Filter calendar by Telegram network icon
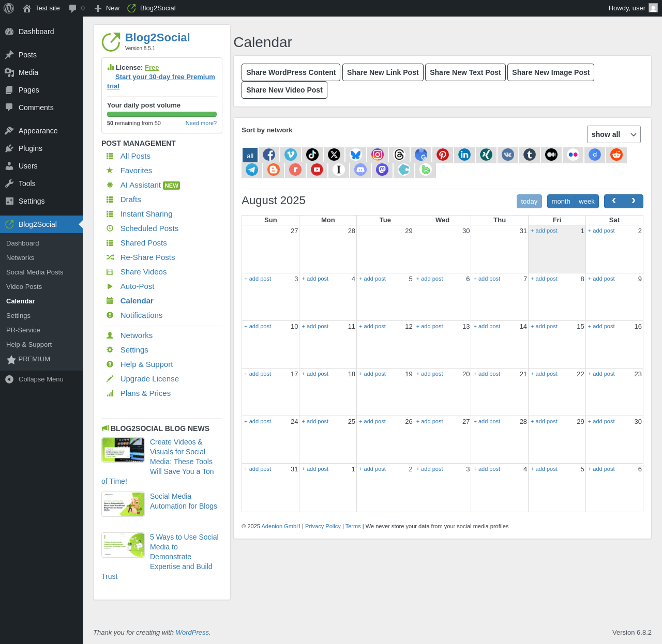The width and height of the screenshot is (662, 644). (252, 170)
